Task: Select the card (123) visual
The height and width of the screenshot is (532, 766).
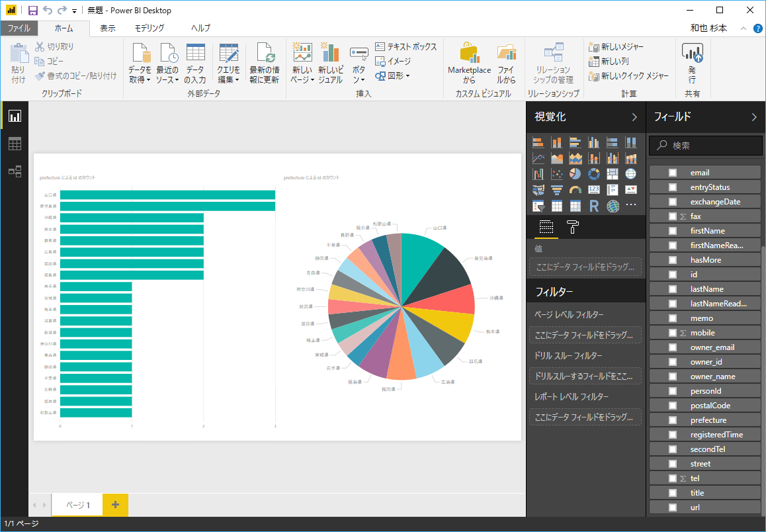Action: click(593, 189)
